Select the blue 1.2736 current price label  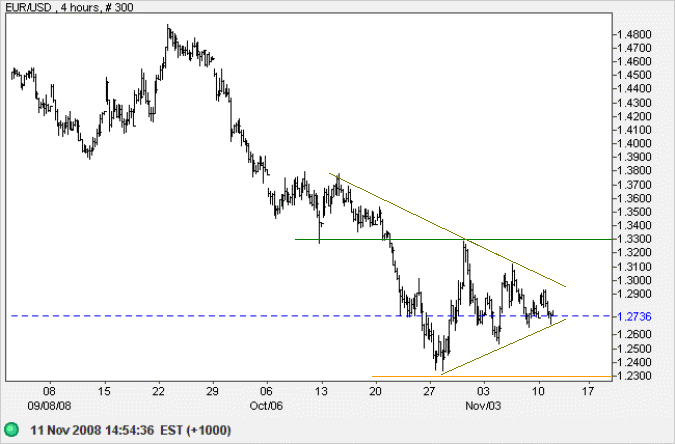[x=634, y=317]
